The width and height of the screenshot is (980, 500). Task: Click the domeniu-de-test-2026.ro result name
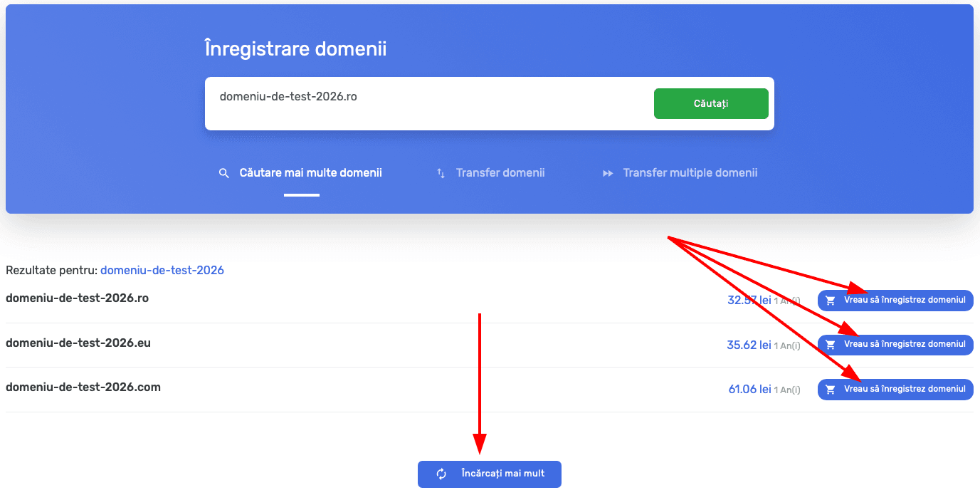(78, 298)
